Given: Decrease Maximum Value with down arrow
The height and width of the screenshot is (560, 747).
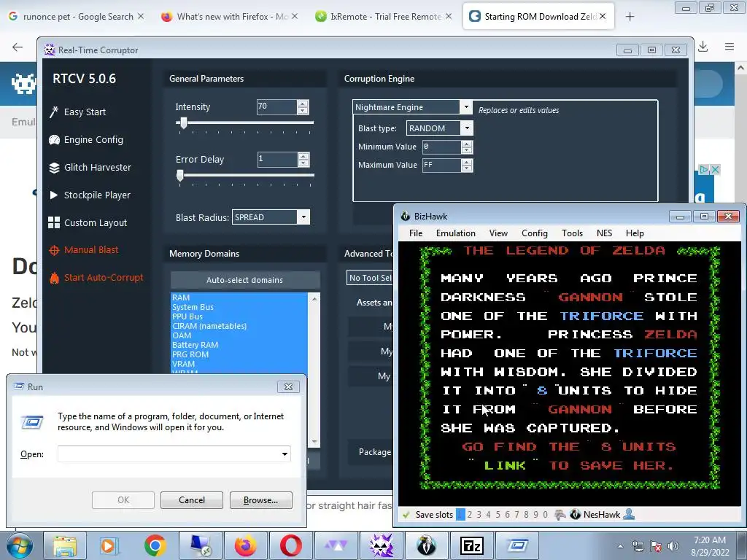Looking at the screenshot, I should 467,168.
